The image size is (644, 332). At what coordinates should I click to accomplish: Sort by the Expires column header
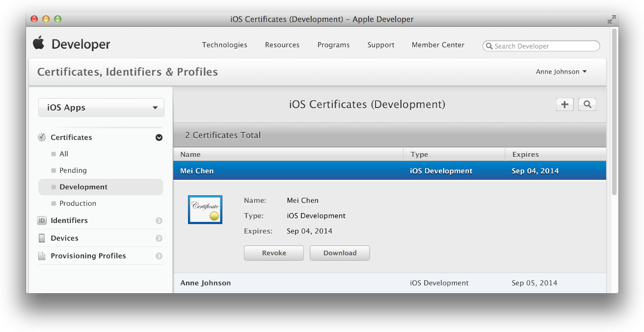pos(556,154)
